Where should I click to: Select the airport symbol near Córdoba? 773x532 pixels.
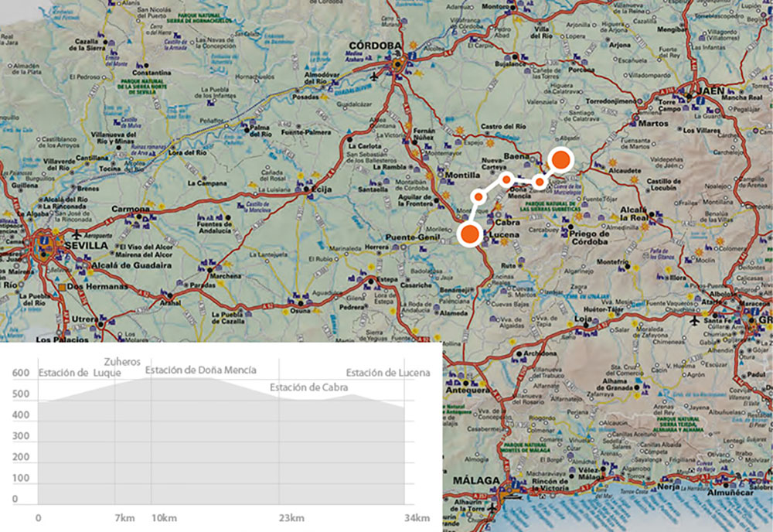click(x=373, y=77)
